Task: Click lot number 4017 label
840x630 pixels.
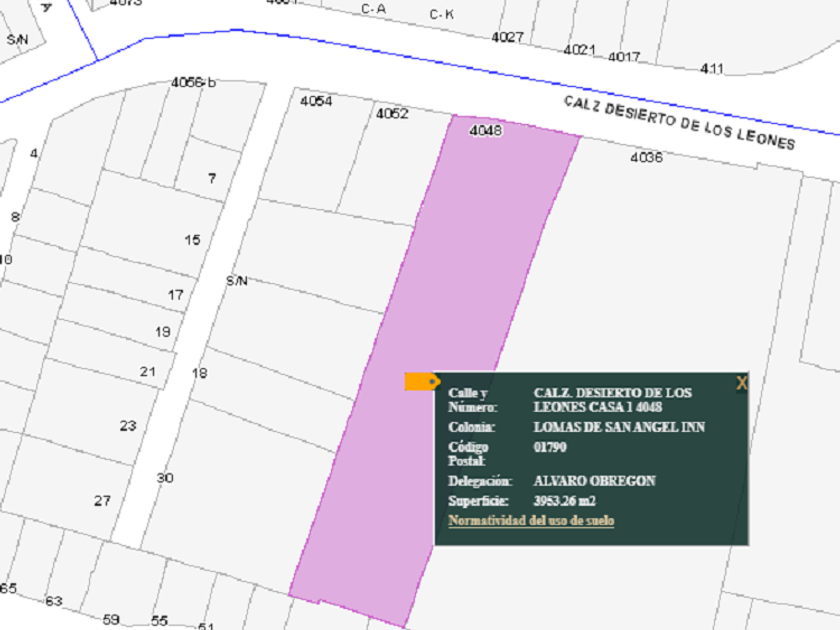Action: pos(624,57)
